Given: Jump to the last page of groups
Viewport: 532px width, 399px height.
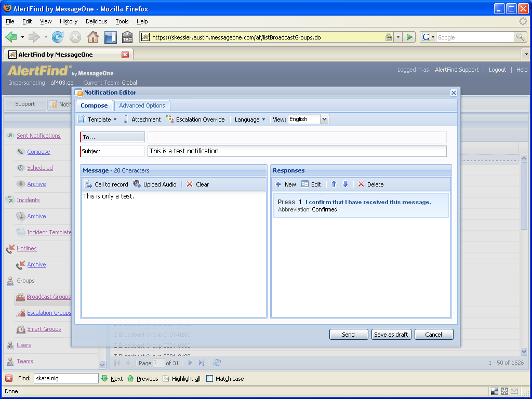Looking at the screenshot, I should (x=202, y=363).
